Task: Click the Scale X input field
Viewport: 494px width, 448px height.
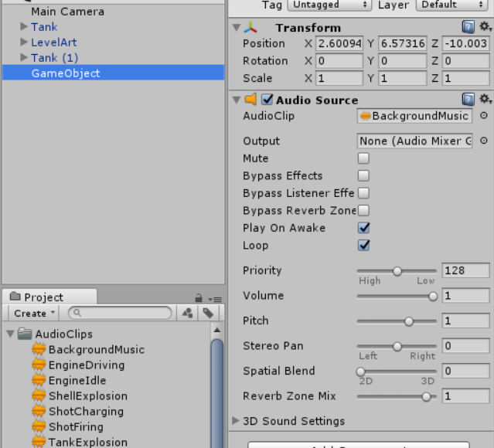Action: coord(339,78)
